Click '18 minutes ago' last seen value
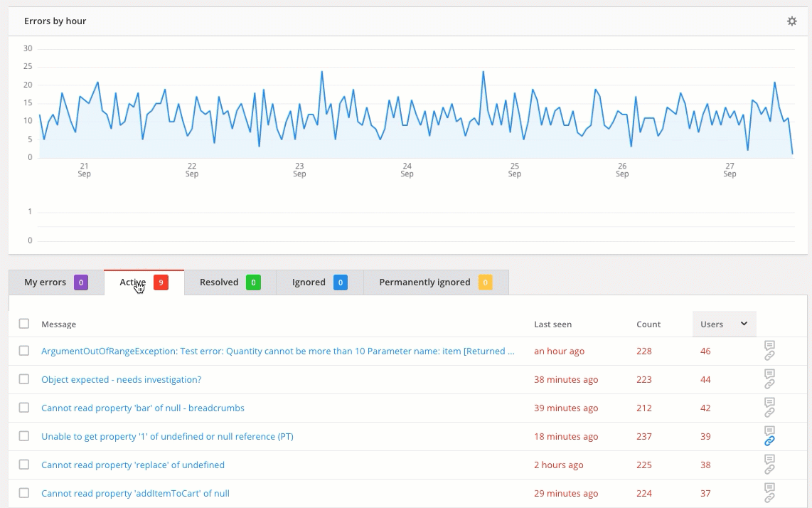The width and height of the screenshot is (812, 508). (x=566, y=436)
